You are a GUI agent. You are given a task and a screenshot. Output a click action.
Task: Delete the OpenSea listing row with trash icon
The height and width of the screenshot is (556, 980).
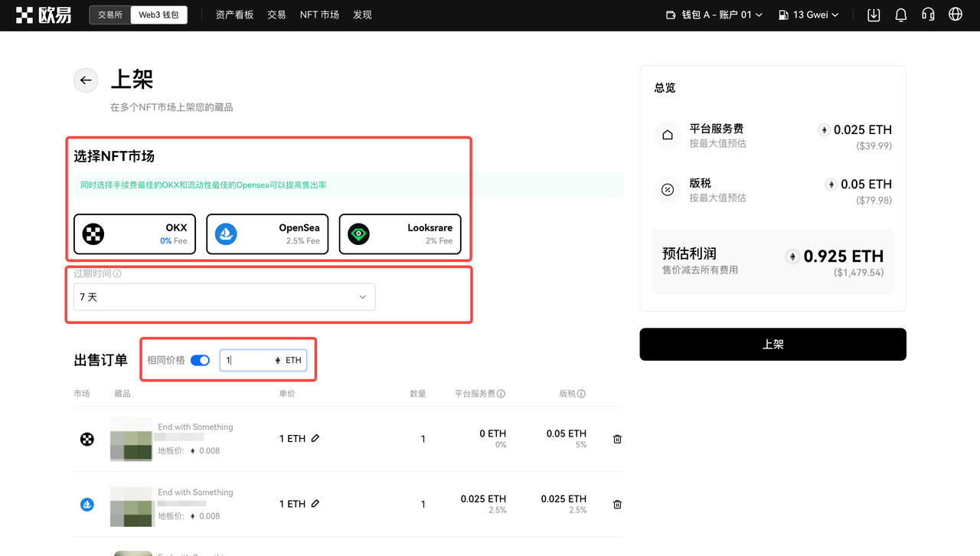[617, 505]
